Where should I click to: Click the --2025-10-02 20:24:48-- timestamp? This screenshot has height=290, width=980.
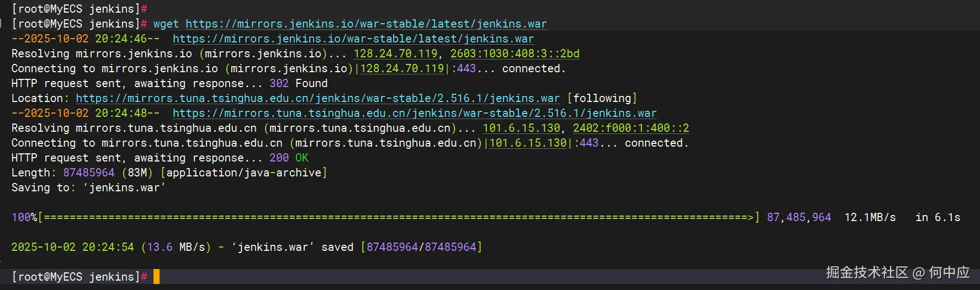86,113
